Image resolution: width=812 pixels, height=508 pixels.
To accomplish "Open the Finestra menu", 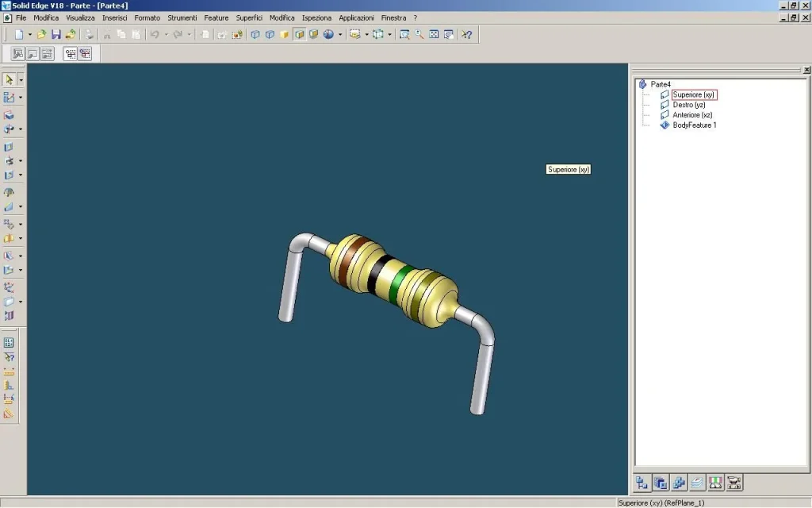I will coord(393,17).
